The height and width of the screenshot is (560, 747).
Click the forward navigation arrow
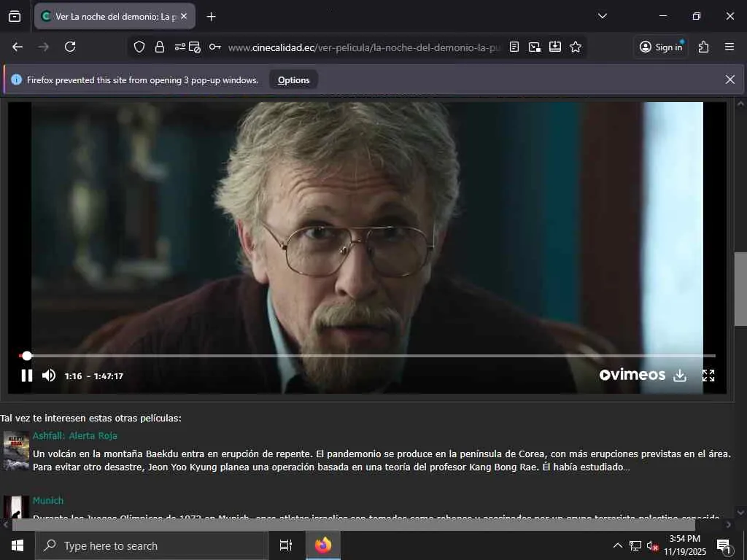43,47
